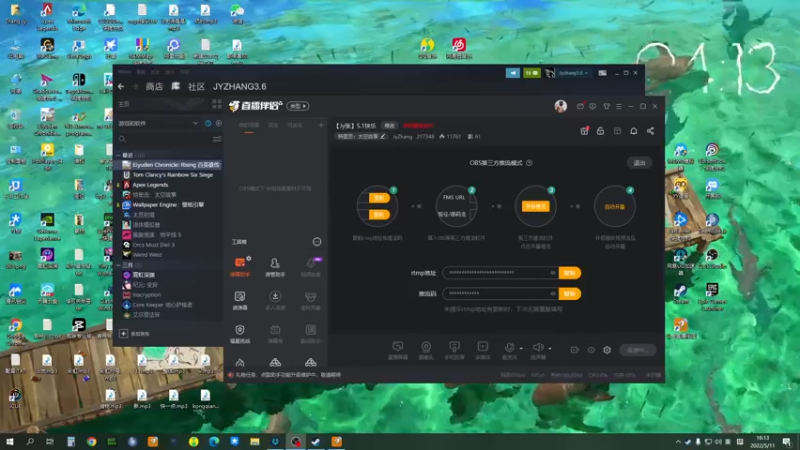Image resolution: width=800 pixels, height=450 pixels.
Task: Add the 摄像头 camera source
Action: [426, 351]
